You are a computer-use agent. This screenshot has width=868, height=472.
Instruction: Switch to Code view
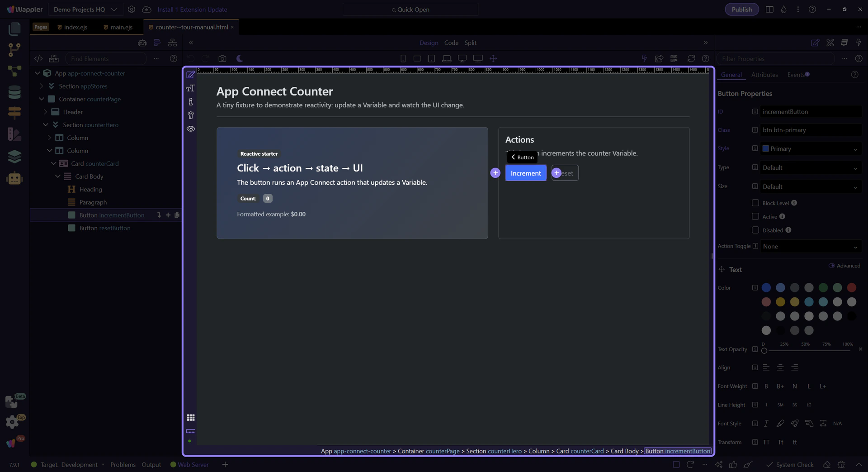[x=451, y=43]
